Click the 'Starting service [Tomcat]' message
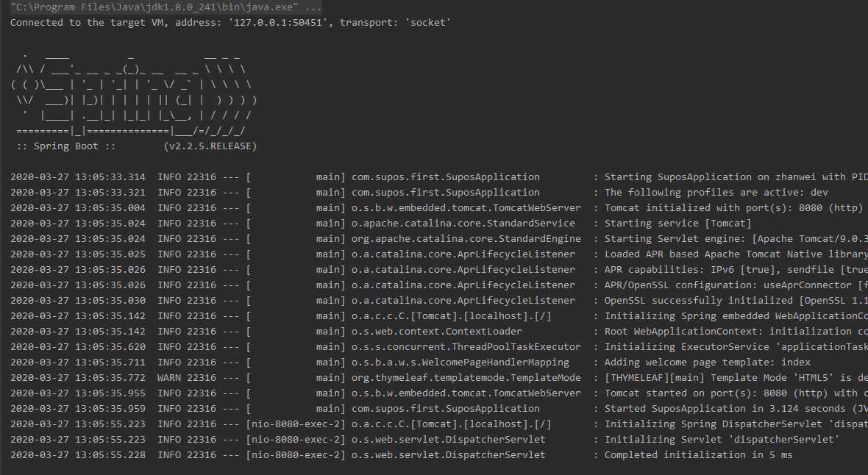 (x=678, y=224)
